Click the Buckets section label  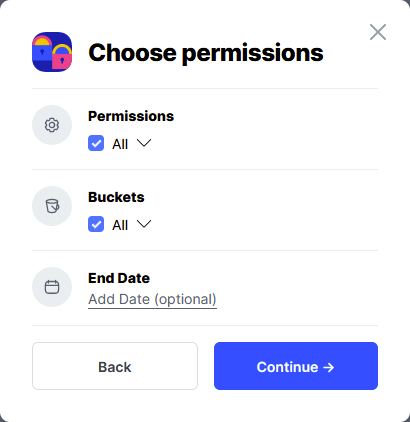point(116,197)
